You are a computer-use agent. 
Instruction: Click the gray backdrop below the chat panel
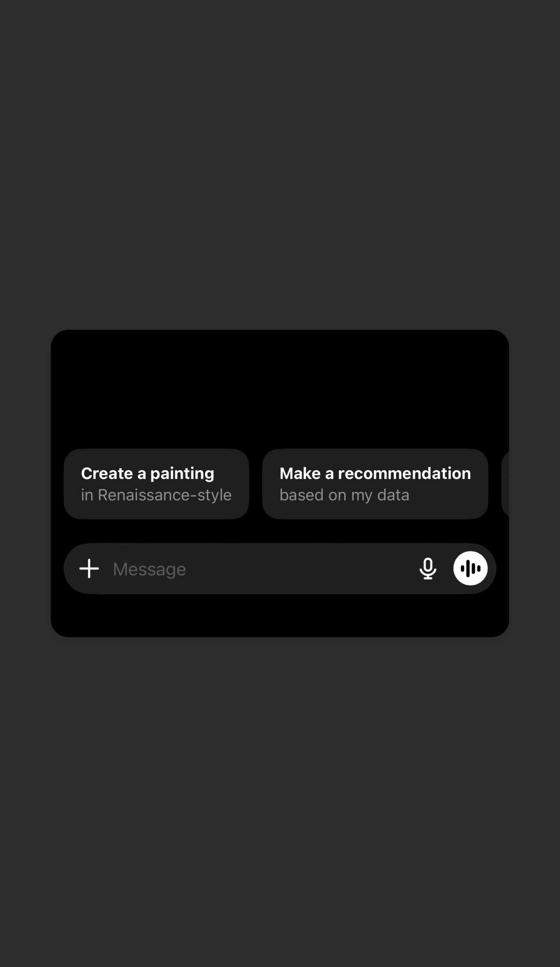[280, 802]
